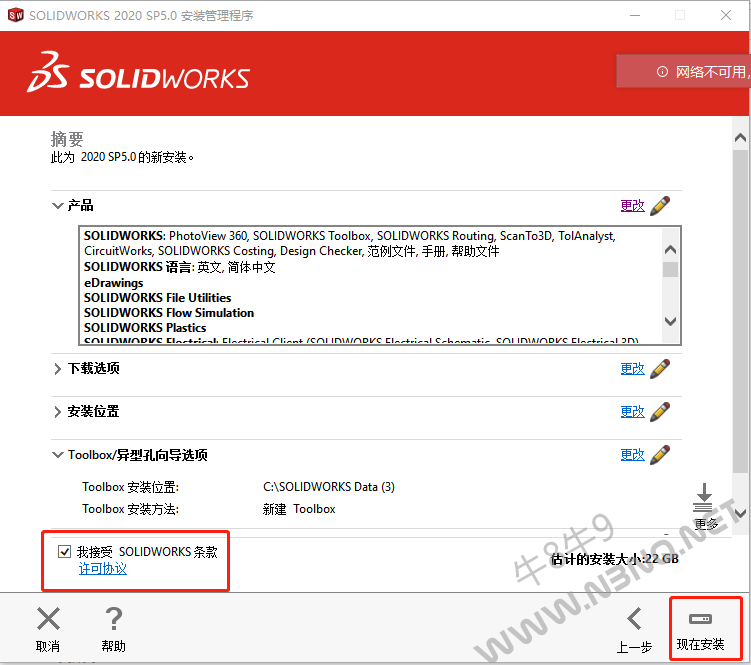Click the SOLIDWORKS title bar app icon
This screenshot has width=751, height=665.
pos(15,15)
